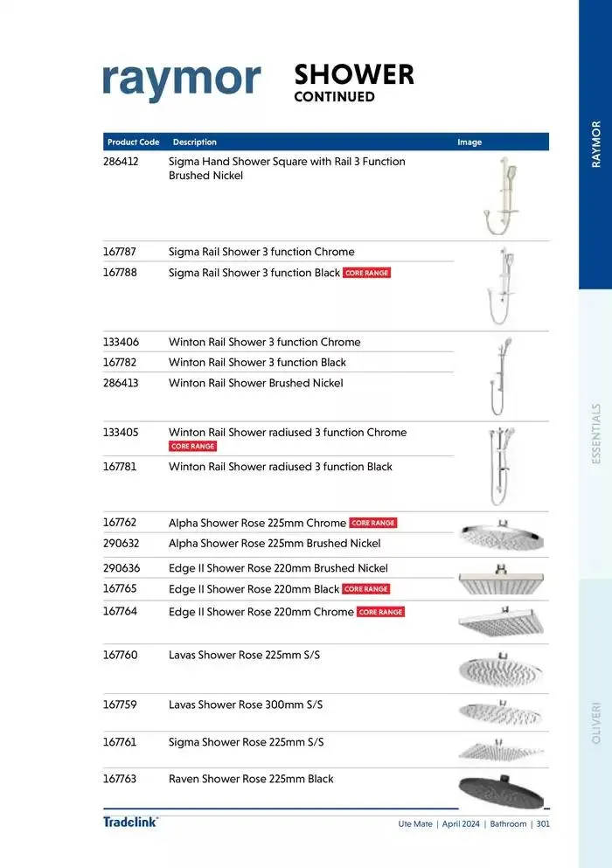The width and height of the screenshot is (612, 868).
Task: Click Core Range badge for Edge II Chrome
Action: point(380,612)
